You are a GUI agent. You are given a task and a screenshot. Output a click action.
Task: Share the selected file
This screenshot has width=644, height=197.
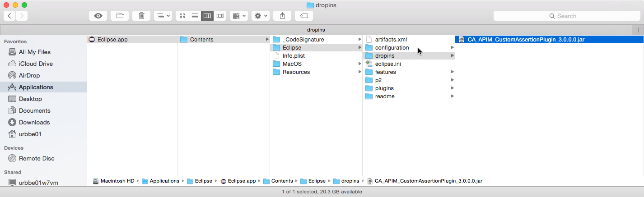coord(282,16)
